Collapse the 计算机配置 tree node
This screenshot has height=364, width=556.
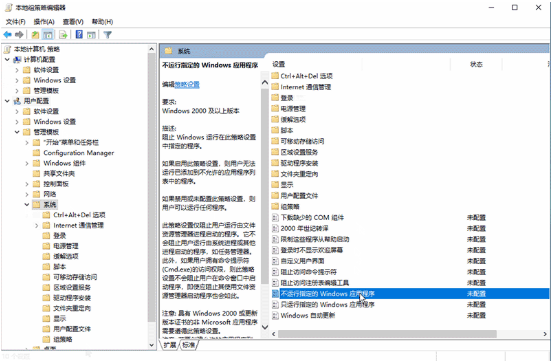[7, 60]
